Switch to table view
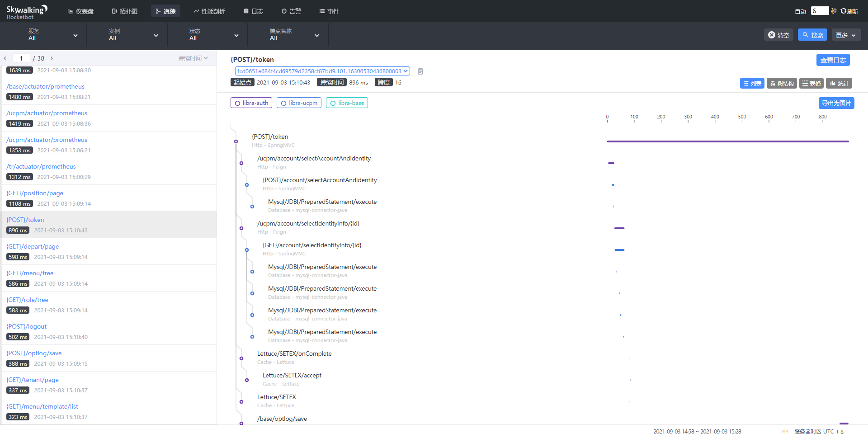The image size is (868, 438). click(x=811, y=84)
